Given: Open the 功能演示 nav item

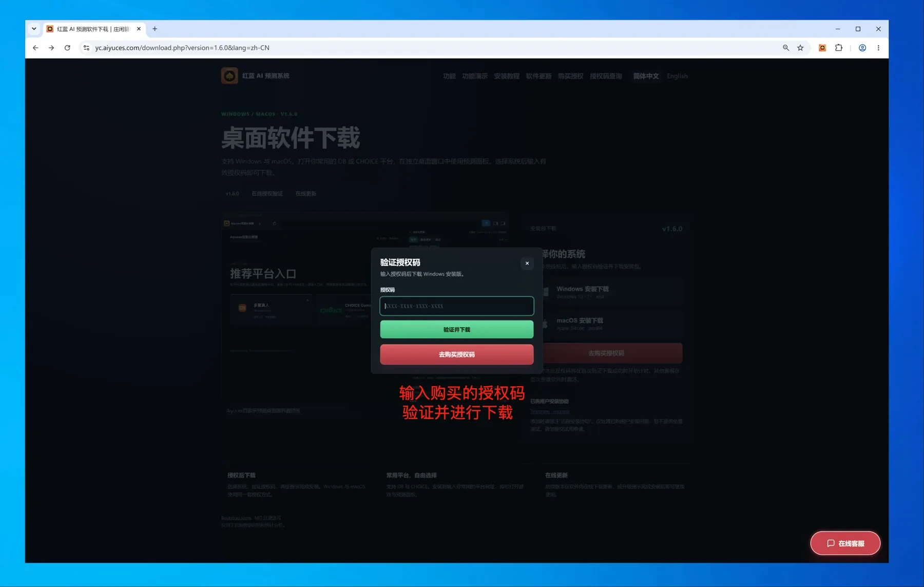Looking at the screenshot, I should (475, 76).
